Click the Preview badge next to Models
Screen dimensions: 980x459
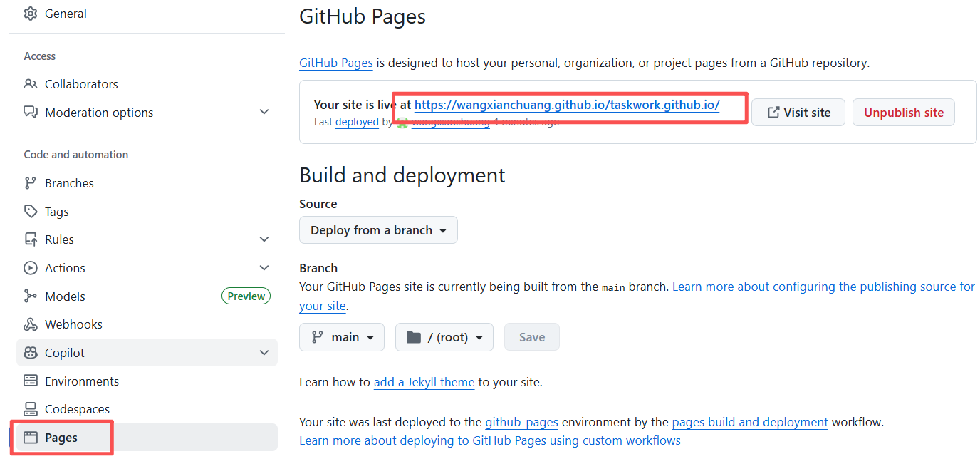click(246, 296)
